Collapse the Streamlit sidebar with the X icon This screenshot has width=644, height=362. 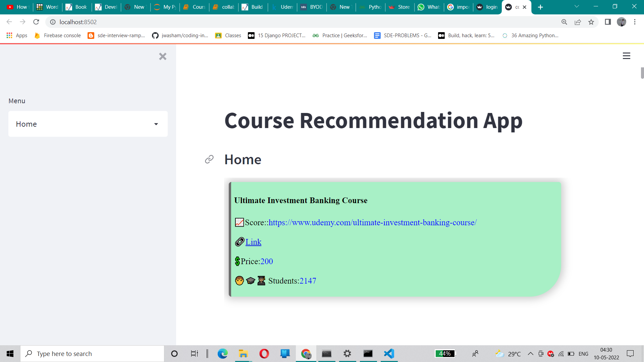tap(163, 56)
